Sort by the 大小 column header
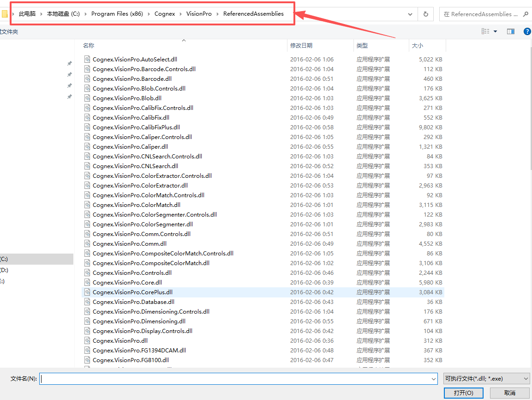The width and height of the screenshot is (532, 400). [x=417, y=46]
